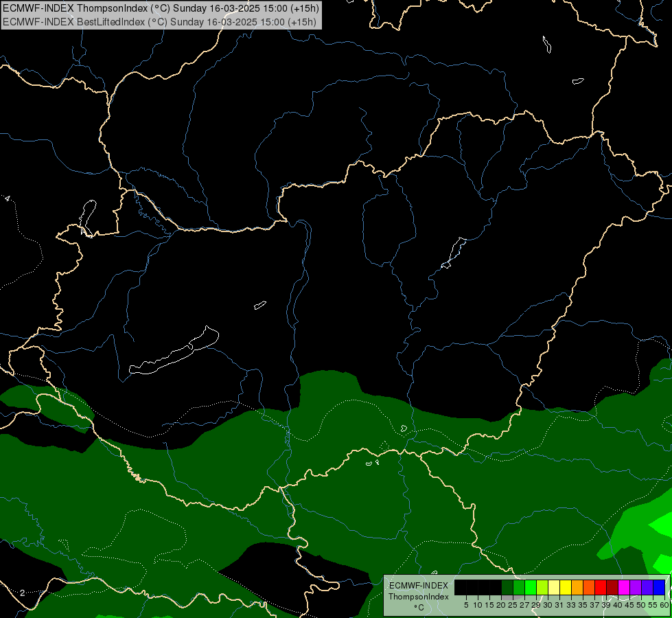Click the legend tick value 5

click(466, 605)
